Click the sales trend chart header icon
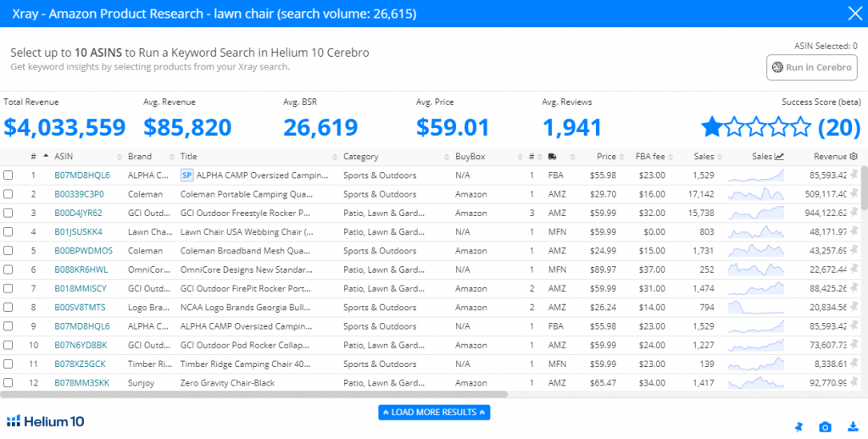Viewport: 868px width, 439px height. click(780, 157)
